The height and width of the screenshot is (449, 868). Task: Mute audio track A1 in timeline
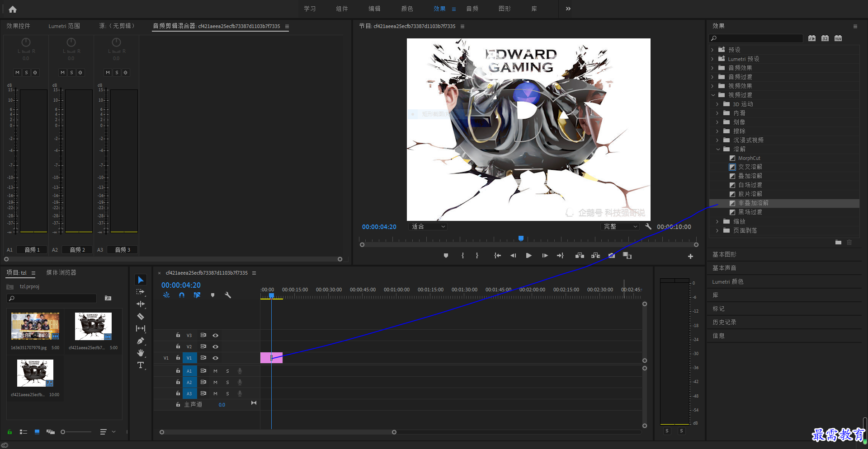click(x=215, y=371)
